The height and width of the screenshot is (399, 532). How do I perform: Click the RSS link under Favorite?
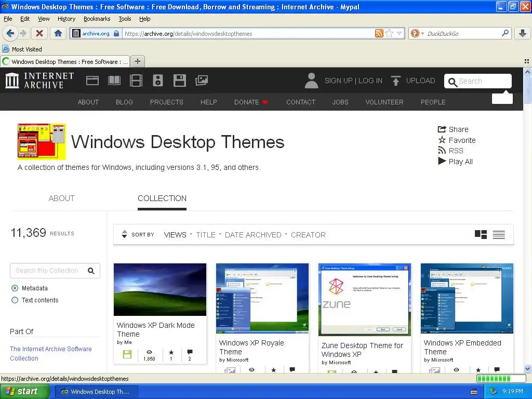(x=450, y=151)
